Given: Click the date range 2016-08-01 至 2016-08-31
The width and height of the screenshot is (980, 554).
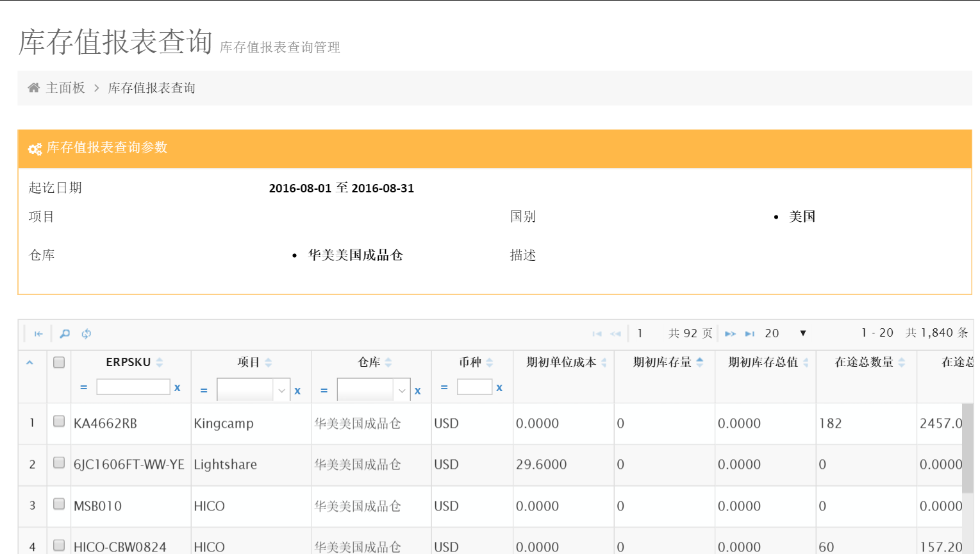Looking at the screenshot, I should click(341, 188).
